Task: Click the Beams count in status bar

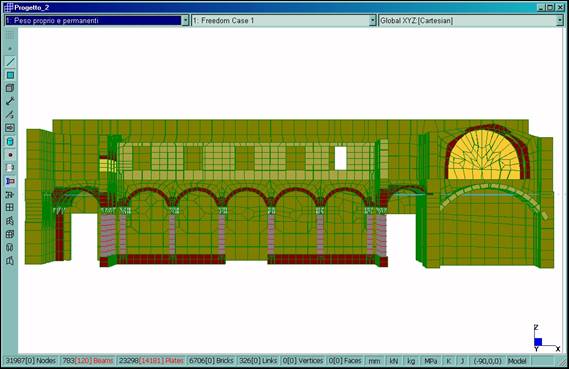Action: [x=87, y=361]
